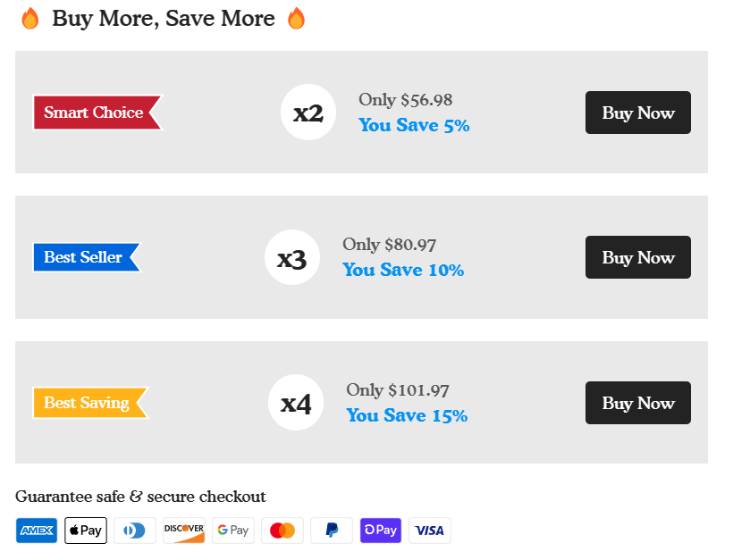Click the flame icon after Save More
Viewport: 733px width, 560px height.
tap(296, 19)
